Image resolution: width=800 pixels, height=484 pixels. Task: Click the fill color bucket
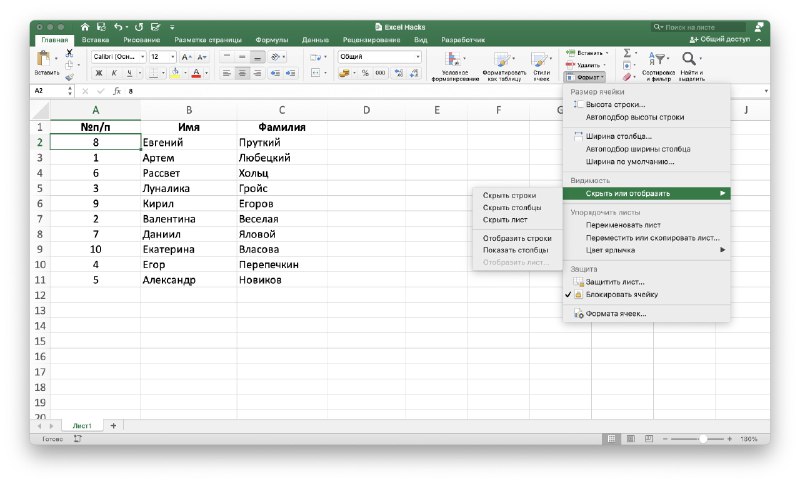[175, 73]
